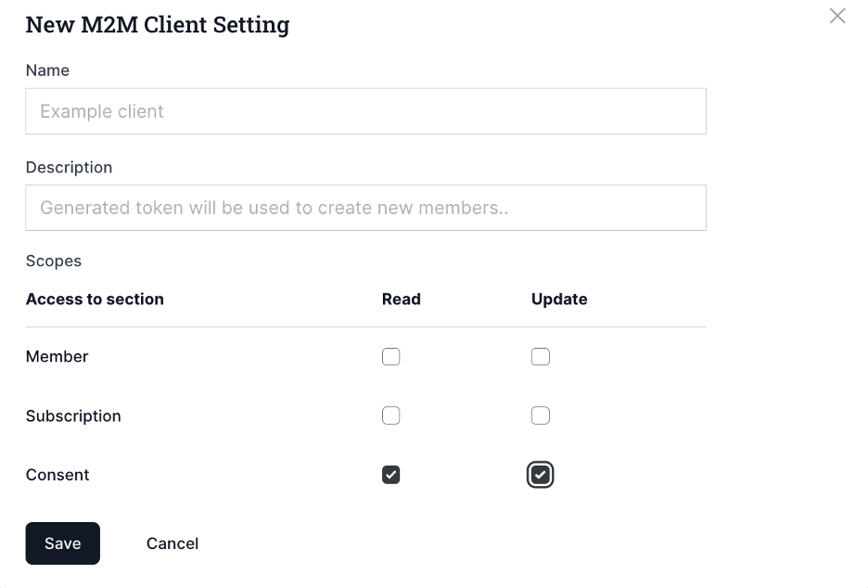Viewport: 868px width, 588px height.
Task: Click the Member row label
Action: pyautogui.click(x=57, y=356)
